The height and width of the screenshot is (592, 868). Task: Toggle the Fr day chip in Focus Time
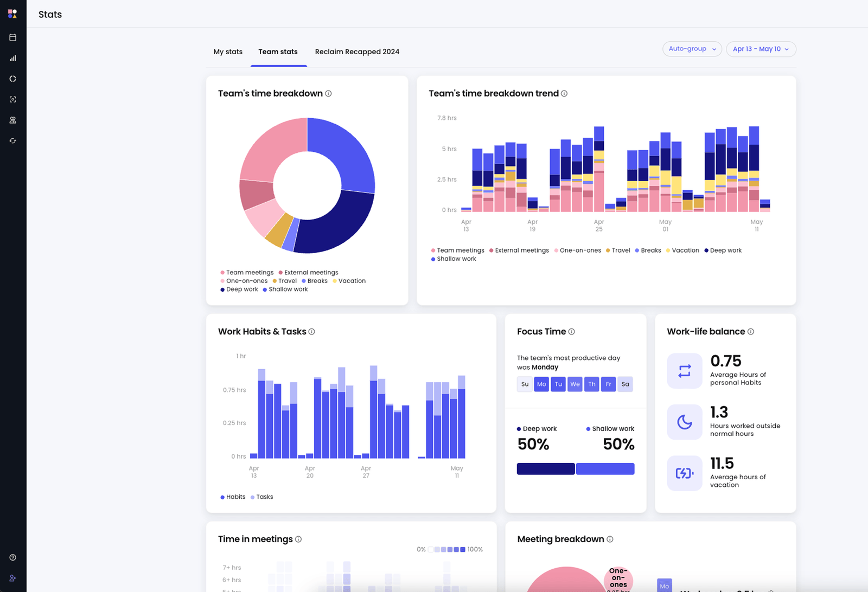coord(609,384)
